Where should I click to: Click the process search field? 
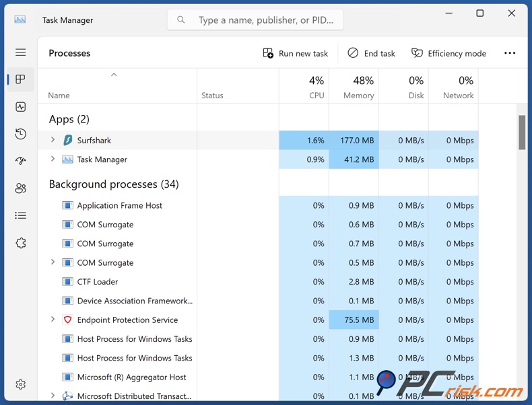(256, 20)
